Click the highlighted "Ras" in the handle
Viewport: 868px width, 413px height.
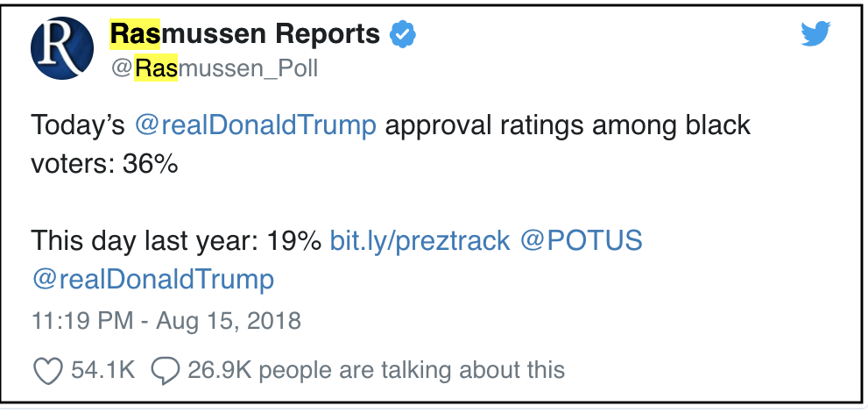coord(157,68)
